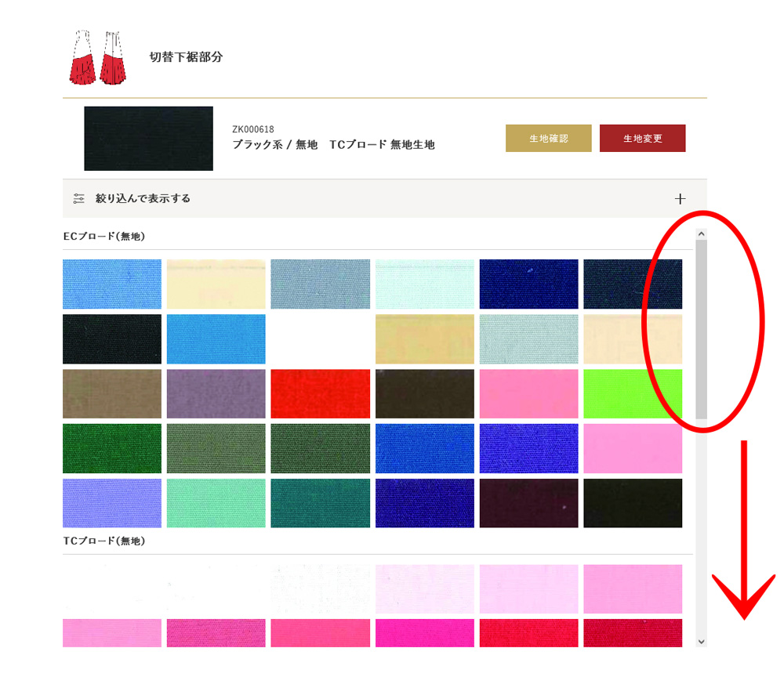The width and height of the screenshot is (784, 677).
Task: Select the pale aqua-white ECブロード swatch
Action: tap(424, 284)
